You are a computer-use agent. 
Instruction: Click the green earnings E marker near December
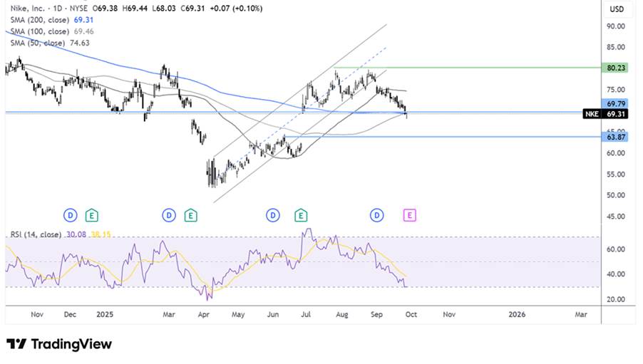click(91, 215)
